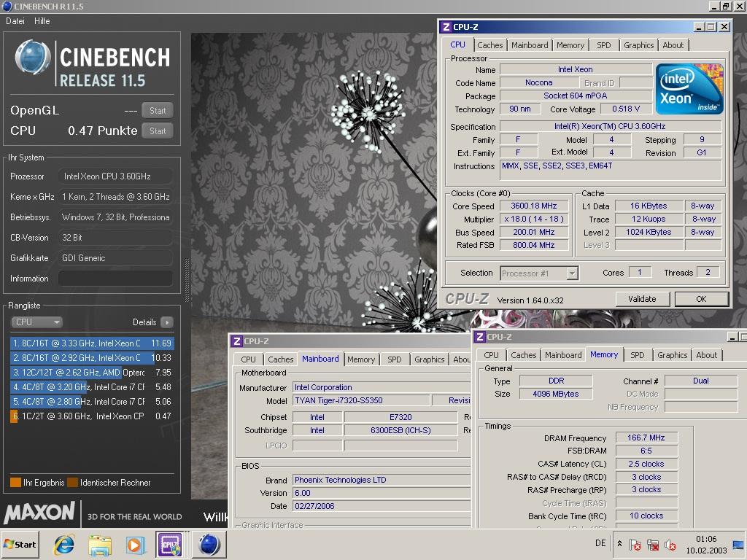This screenshot has width=747, height=560.
Task: Select ranking row 4C/8T @ 2.80 GHz
Action: click(92, 402)
